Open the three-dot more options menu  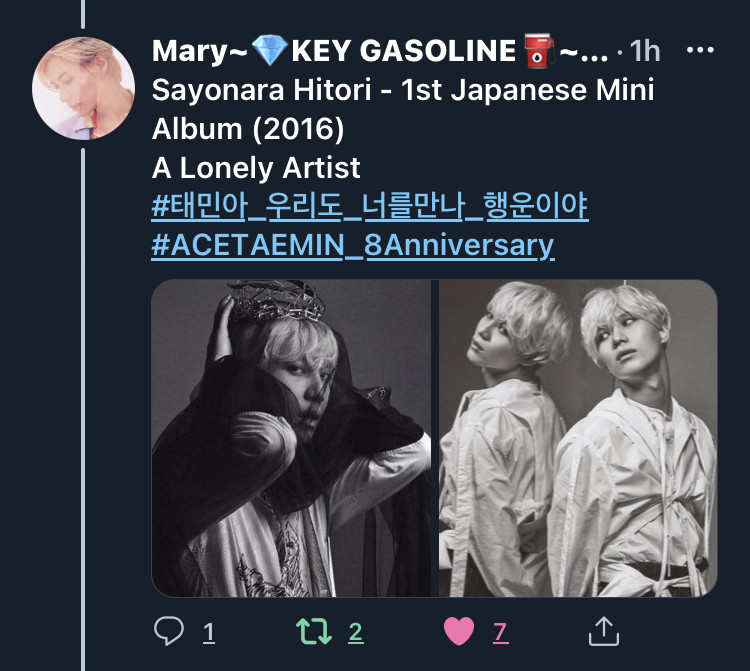point(700,50)
